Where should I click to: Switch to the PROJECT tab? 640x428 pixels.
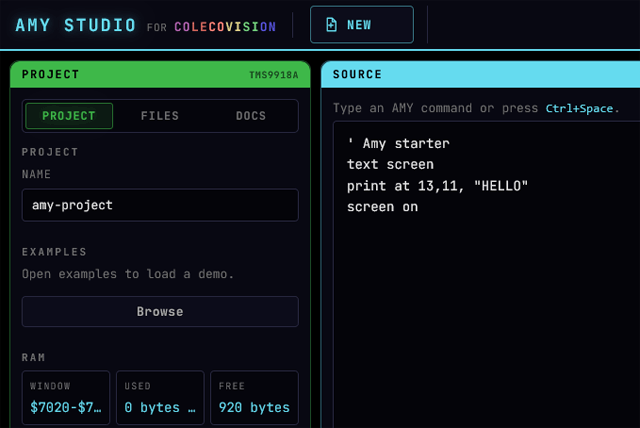[x=69, y=116]
